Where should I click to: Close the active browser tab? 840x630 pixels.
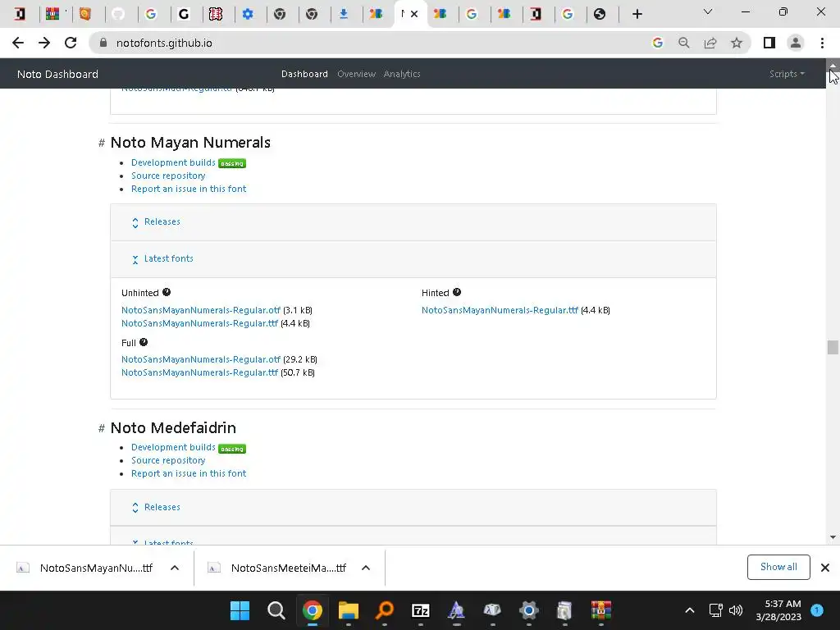[x=414, y=14]
